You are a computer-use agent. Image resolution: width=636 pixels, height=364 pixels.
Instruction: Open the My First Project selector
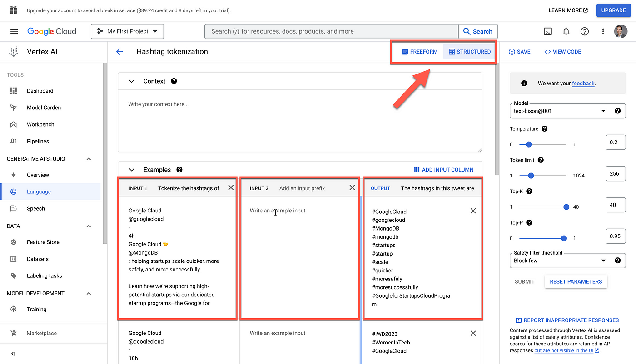pyautogui.click(x=127, y=31)
